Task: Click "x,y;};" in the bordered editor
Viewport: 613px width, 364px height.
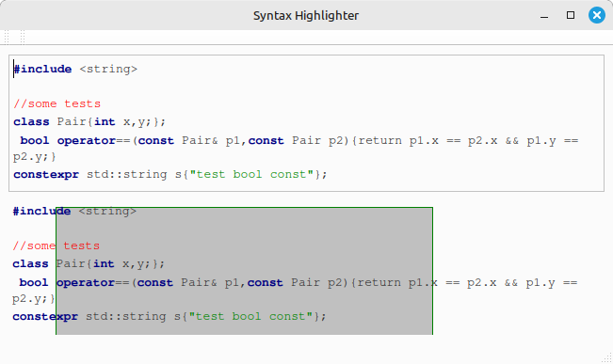Action: tap(144, 122)
